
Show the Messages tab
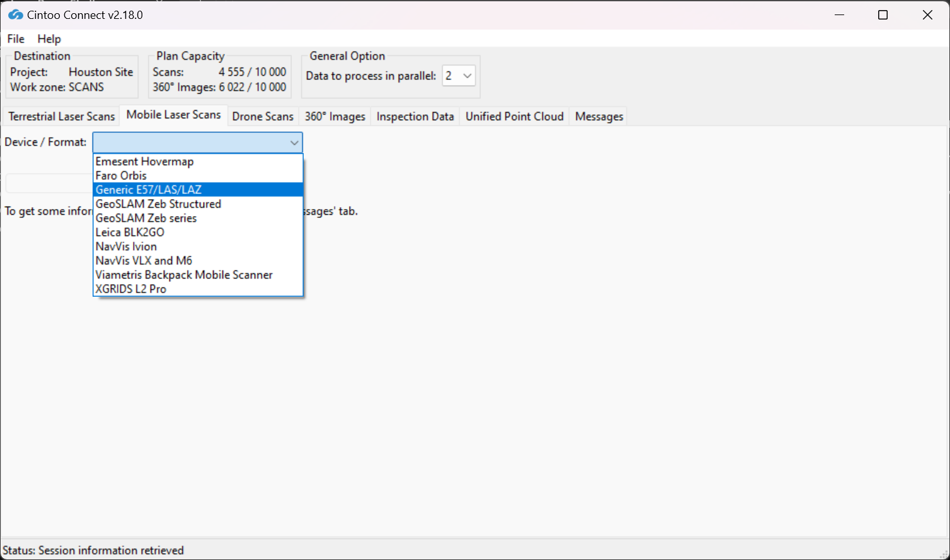pyautogui.click(x=599, y=117)
